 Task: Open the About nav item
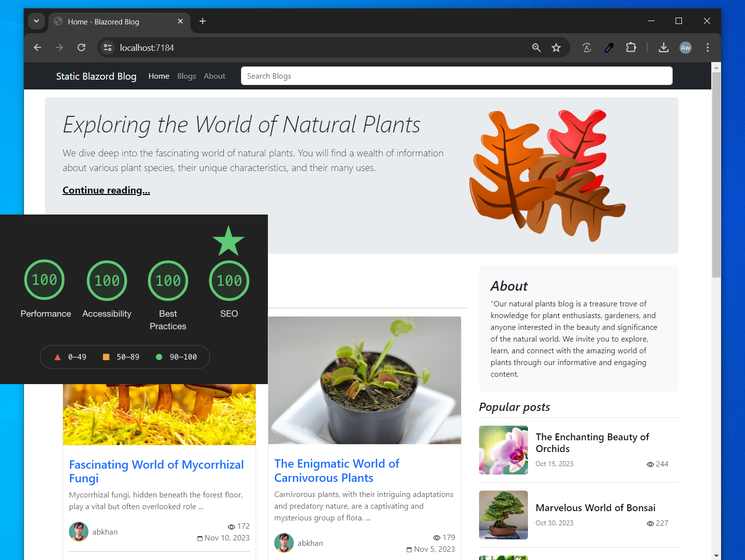[x=214, y=76]
